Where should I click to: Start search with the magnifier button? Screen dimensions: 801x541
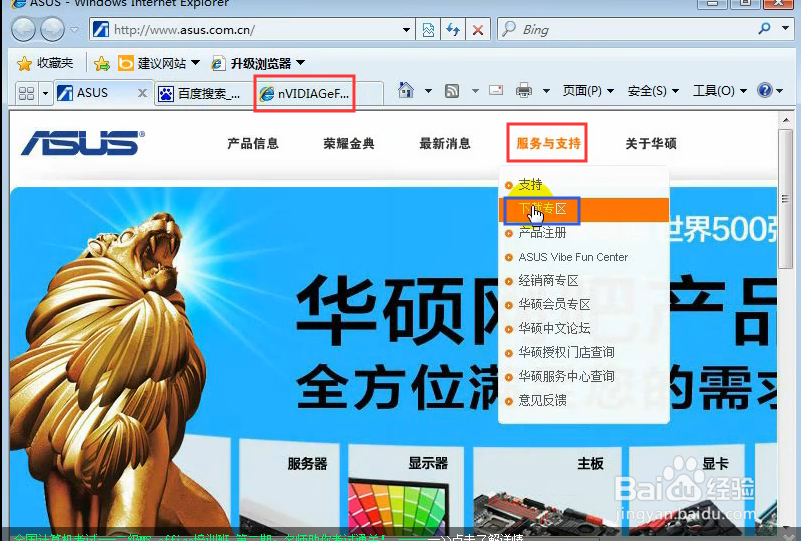764,29
